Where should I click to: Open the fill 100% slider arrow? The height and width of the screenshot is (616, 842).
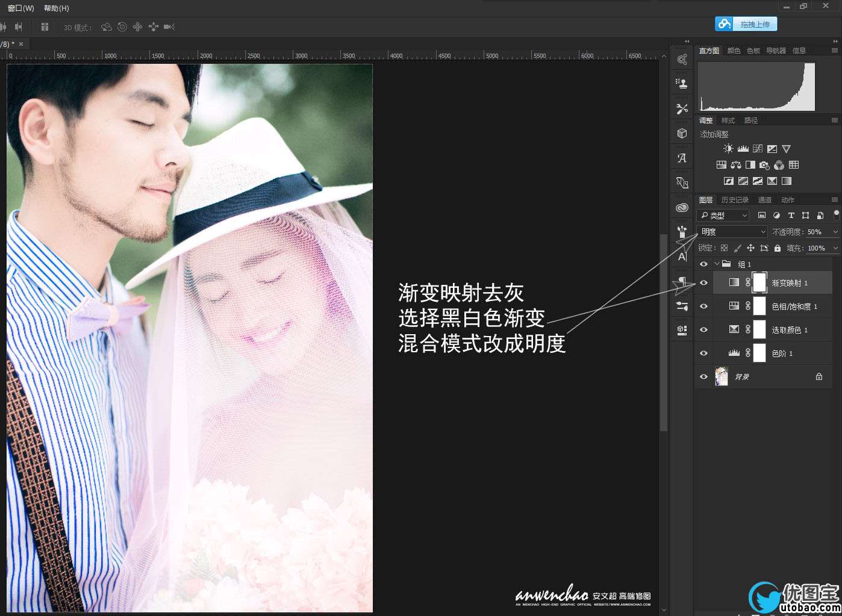835,248
